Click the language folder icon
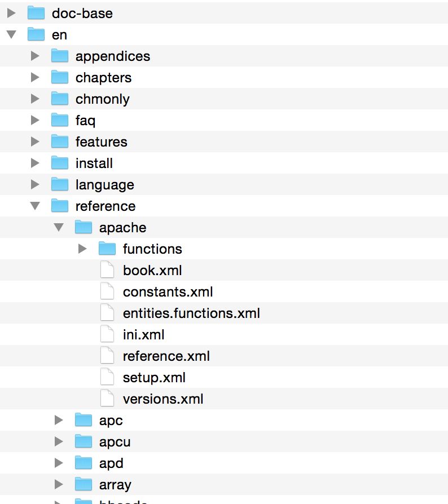448x504 pixels. point(60,184)
